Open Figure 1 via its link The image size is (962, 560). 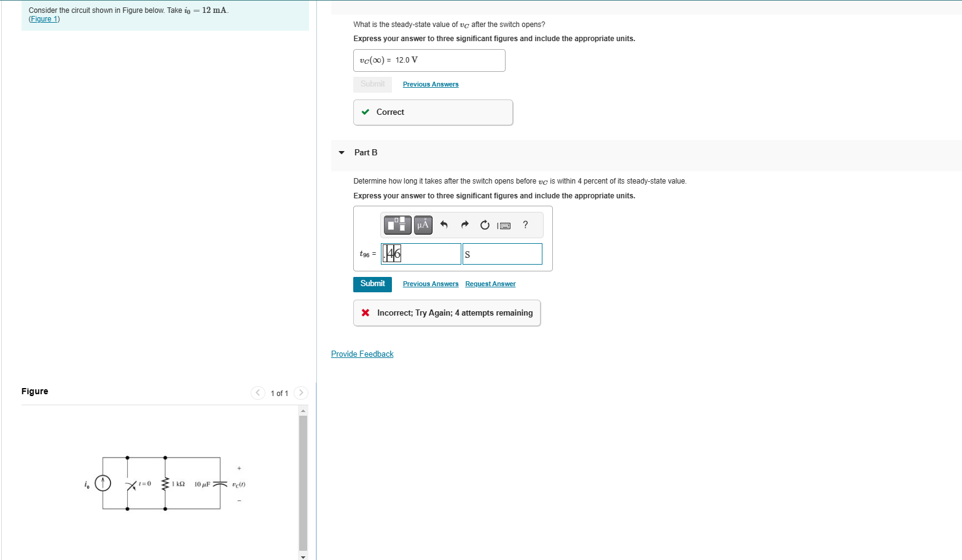click(x=43, y=19)
